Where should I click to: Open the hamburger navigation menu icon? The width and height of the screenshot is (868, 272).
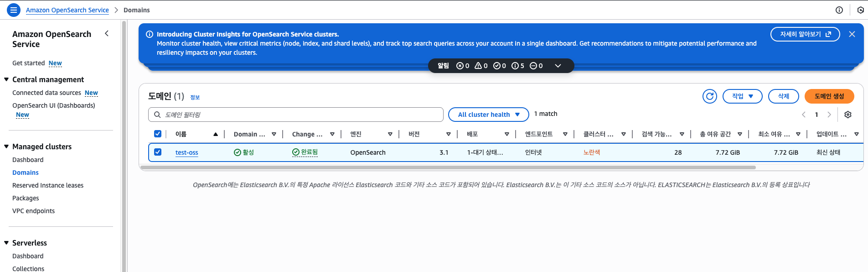14,10
